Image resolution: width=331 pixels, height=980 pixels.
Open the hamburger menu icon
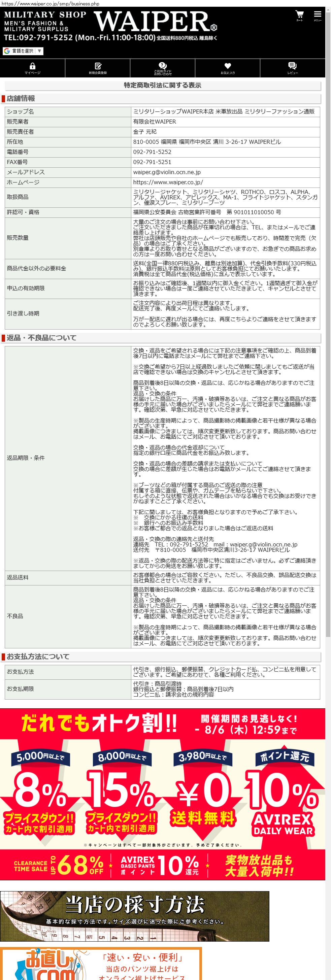click(x=317, y=16)
